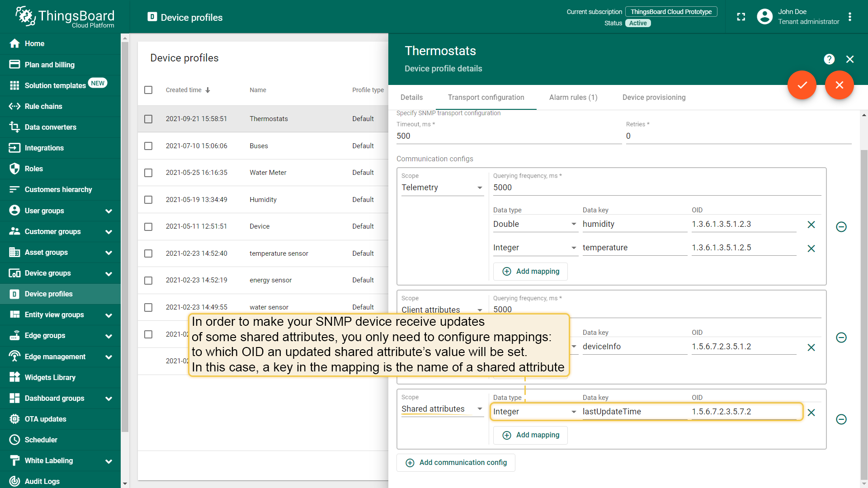
Task: Toggle the select-all header checkbox
Action: point(148,90)
